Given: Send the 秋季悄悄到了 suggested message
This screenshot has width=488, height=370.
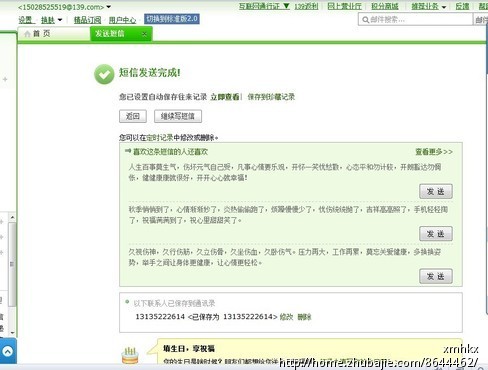Looking at the screenshot, I should (436, 234).
